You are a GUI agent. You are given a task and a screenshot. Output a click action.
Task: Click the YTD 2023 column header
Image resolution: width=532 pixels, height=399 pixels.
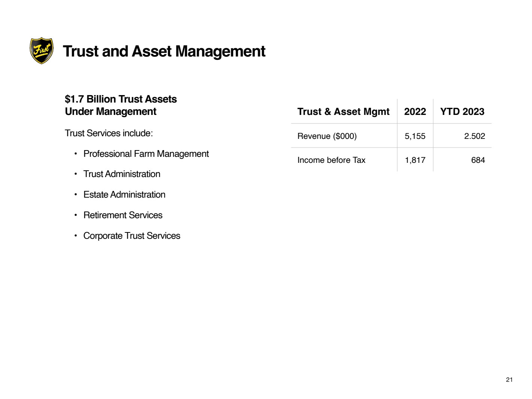(x=462, y=112)
